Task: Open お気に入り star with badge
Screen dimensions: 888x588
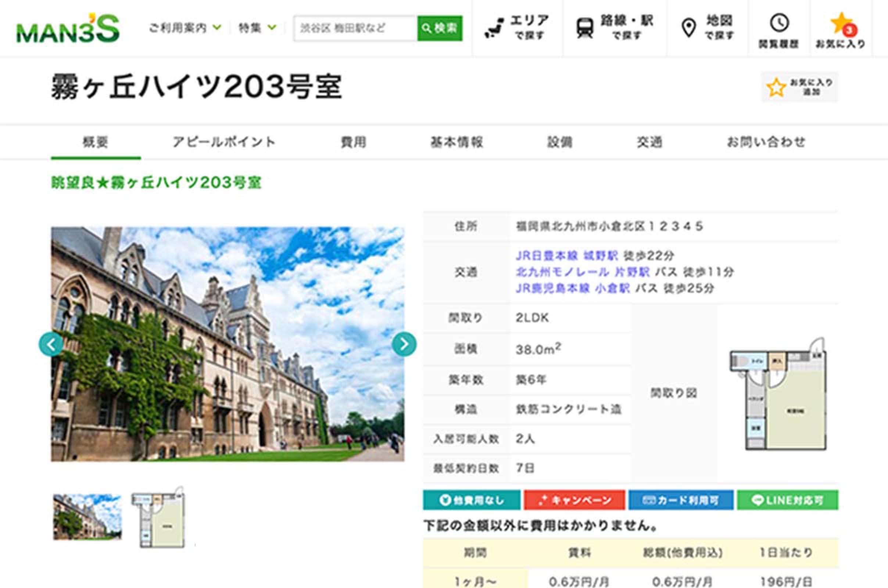Action: [840, 31]
